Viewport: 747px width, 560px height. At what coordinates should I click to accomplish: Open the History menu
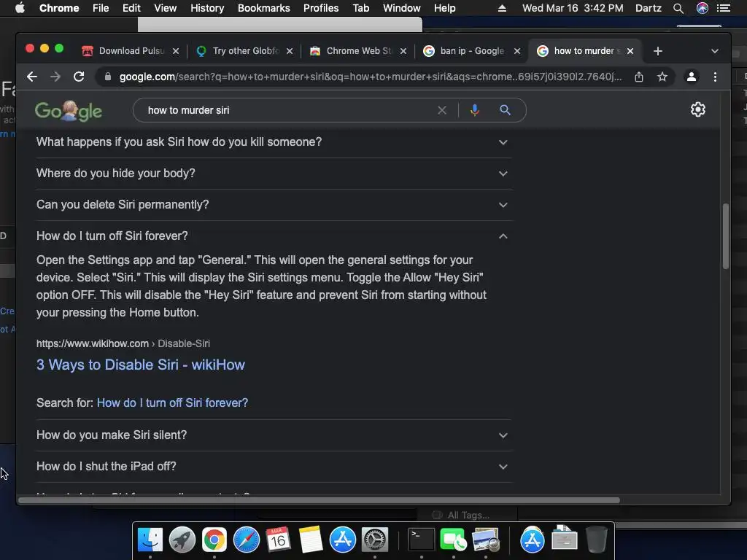[x=207, y=8]
